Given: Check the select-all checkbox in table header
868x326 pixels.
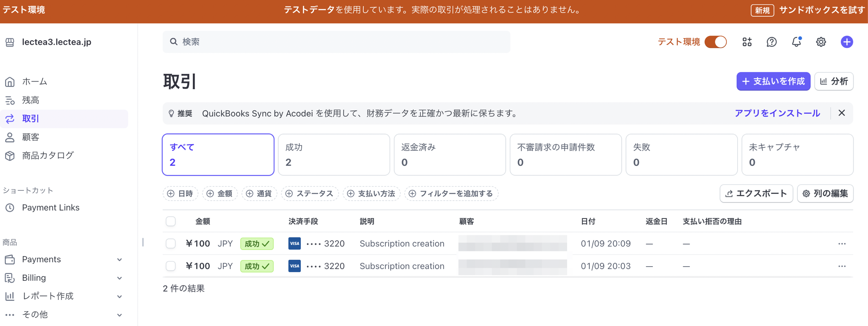Looking at the screenshot, I should [x=171, y=221].
